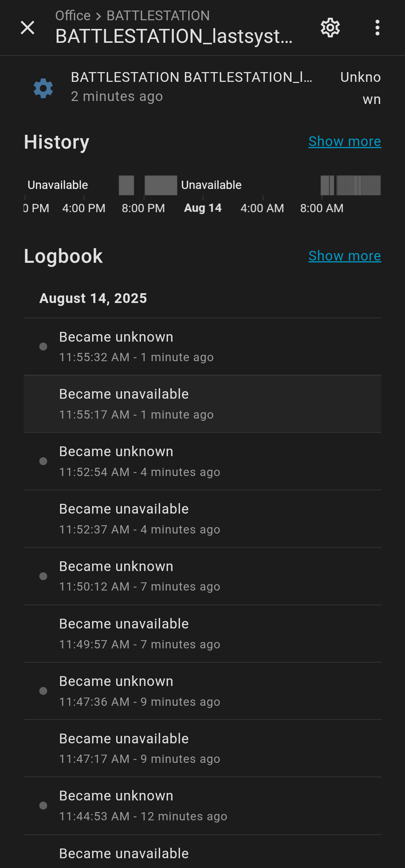
Task: Open the three-dot overflow menu
Action: pyautogui.click(x=377, y=27)
